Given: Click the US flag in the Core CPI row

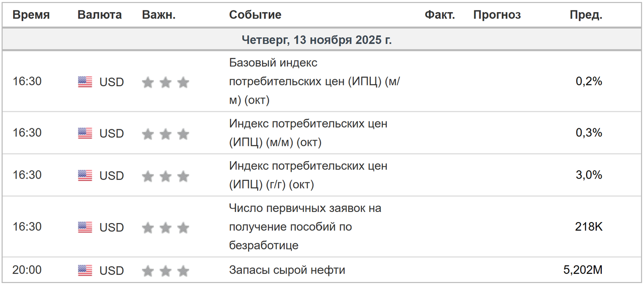Looking at the screenshot, I should click(x=85, y=82).
